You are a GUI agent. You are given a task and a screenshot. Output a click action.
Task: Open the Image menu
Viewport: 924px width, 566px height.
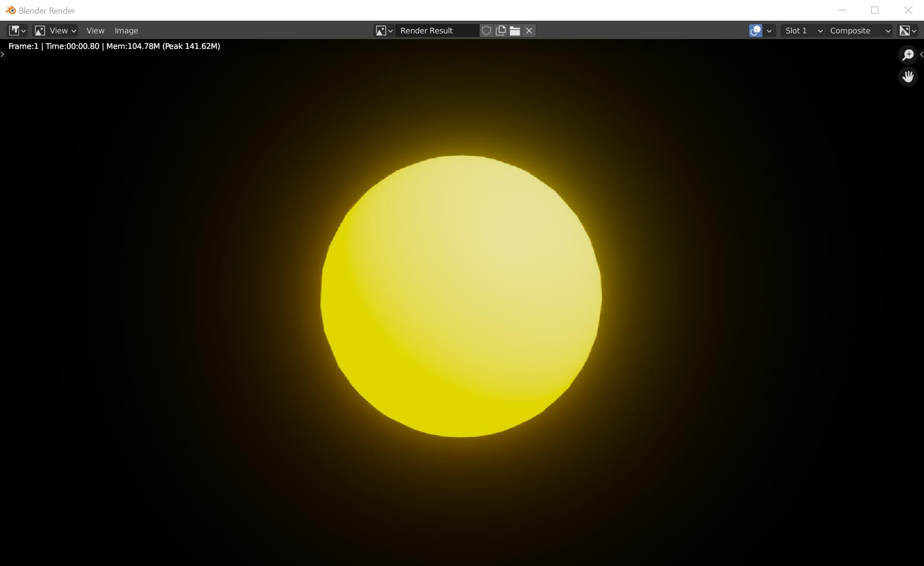click(126, 31)
